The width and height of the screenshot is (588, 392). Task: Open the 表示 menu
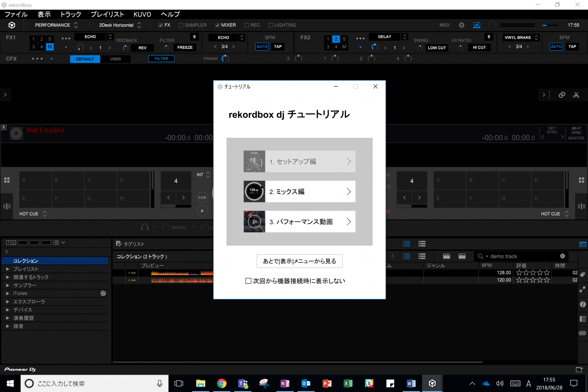pyautogui.click(x=44, y=14)
